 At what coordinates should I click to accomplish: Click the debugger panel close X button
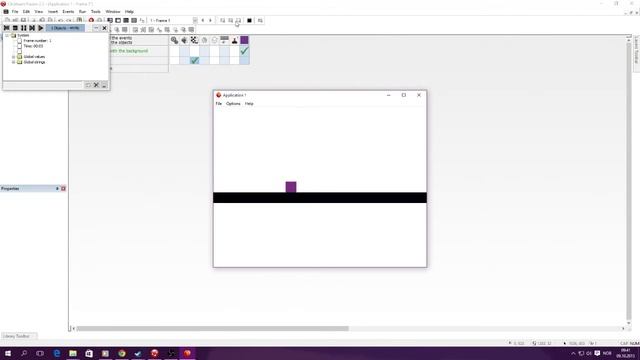104,28
